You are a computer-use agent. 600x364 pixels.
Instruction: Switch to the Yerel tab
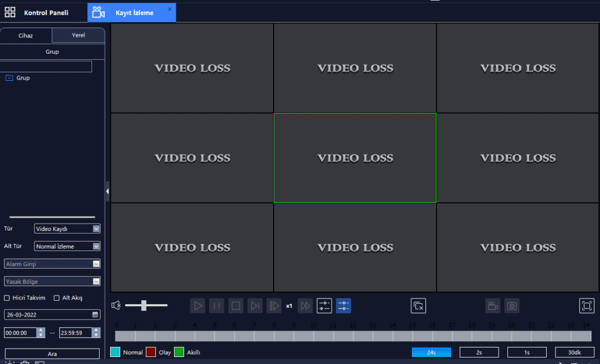[x=79, y=35]
